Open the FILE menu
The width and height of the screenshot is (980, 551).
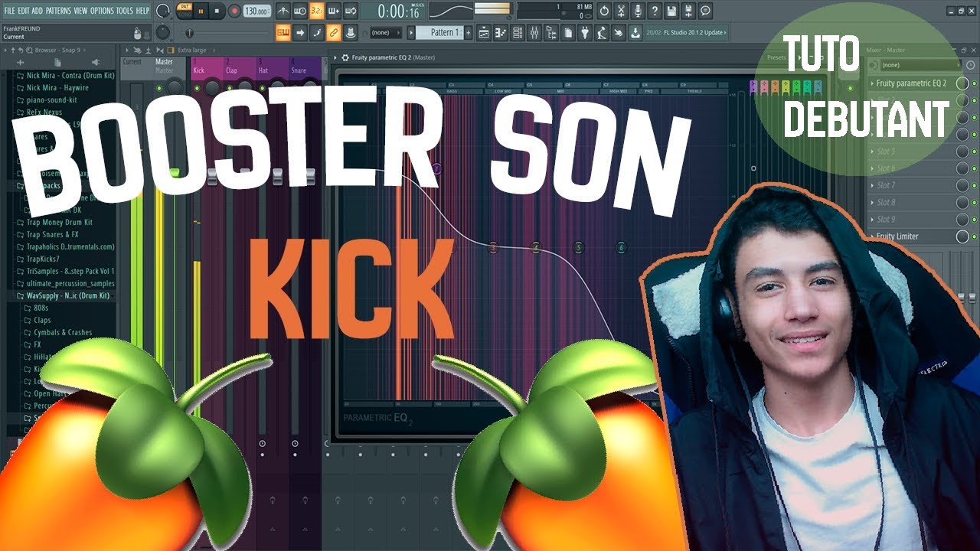[9, 11]
